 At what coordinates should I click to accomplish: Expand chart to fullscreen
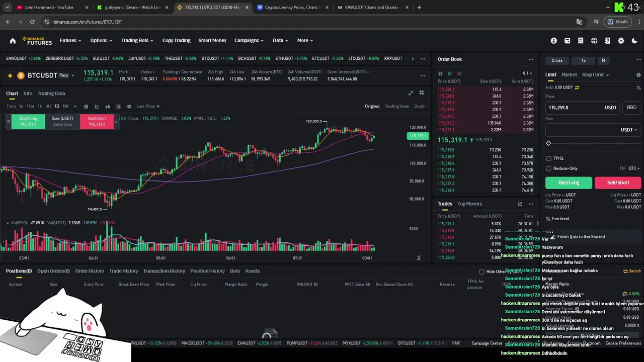click(x=411, y=93)
